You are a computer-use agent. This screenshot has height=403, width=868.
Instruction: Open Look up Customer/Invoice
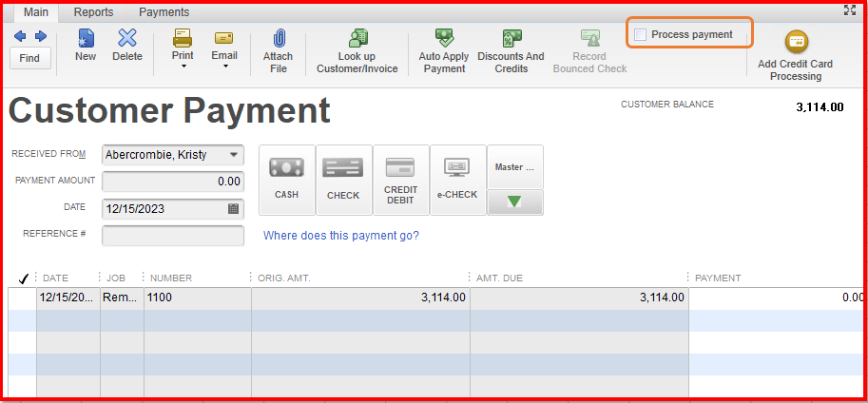tap(357, 51)
